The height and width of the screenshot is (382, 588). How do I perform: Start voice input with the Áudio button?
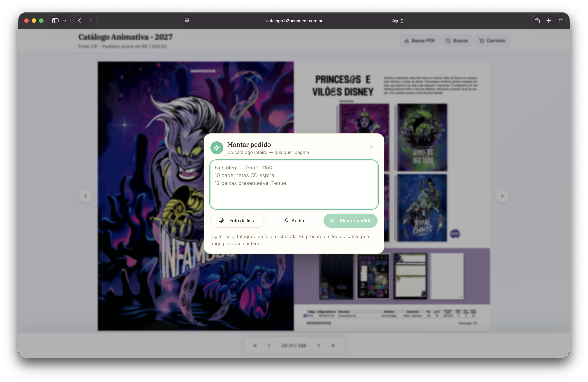[x=294, y=221]
